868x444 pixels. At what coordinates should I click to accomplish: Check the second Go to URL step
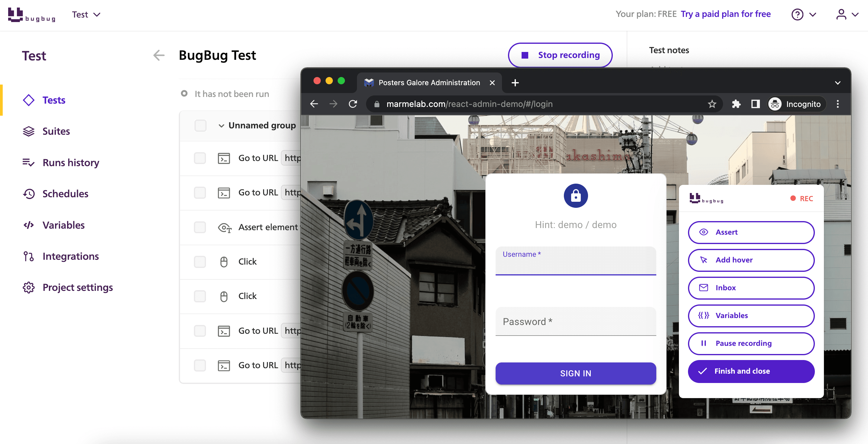click(x=200, y=193)
